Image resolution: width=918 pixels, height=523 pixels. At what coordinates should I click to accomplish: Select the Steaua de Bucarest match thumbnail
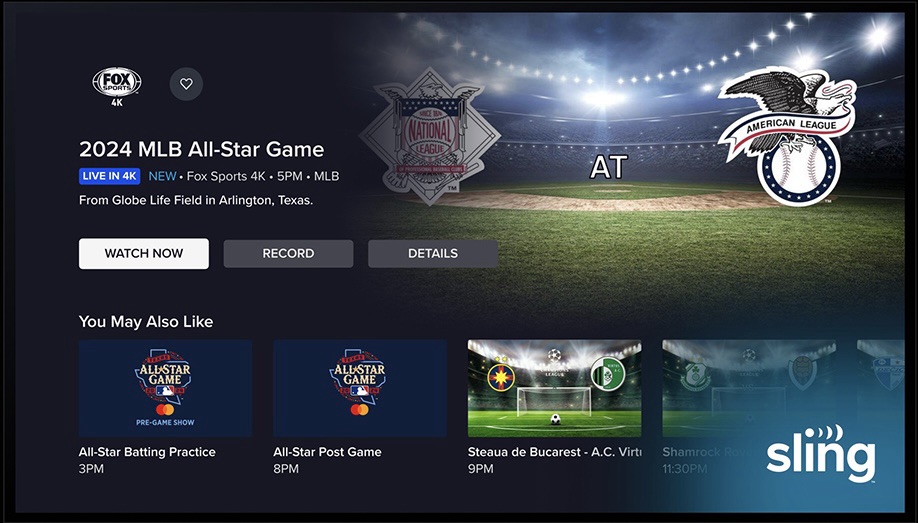pos(554,388)
